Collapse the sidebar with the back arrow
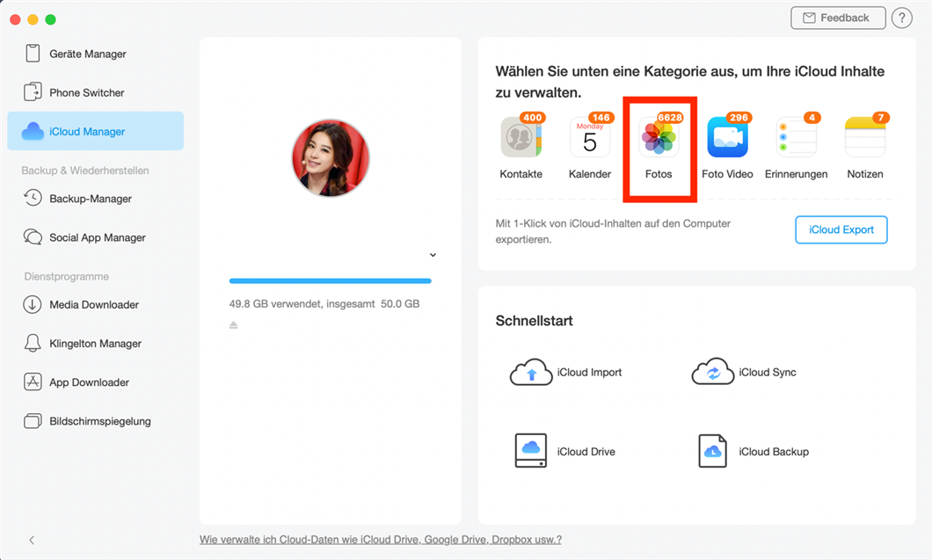Viewport: 932px width, 560px height. (x=32, y=540)
